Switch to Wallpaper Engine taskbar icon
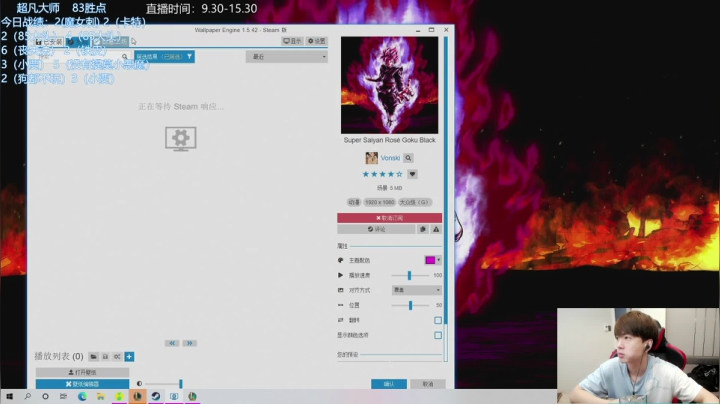The image size is (720, 404). point(174,396)
